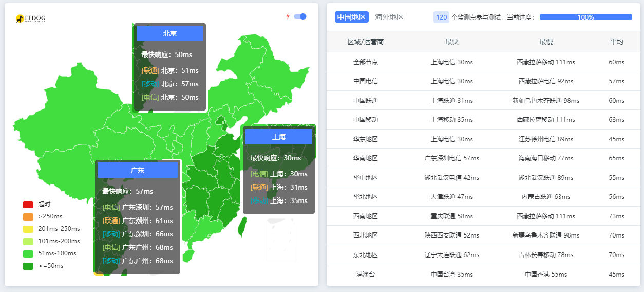Select the 中国电信 row in table
Screen dimensions: 644x292
pyautogui.click(x=366, y=81)
